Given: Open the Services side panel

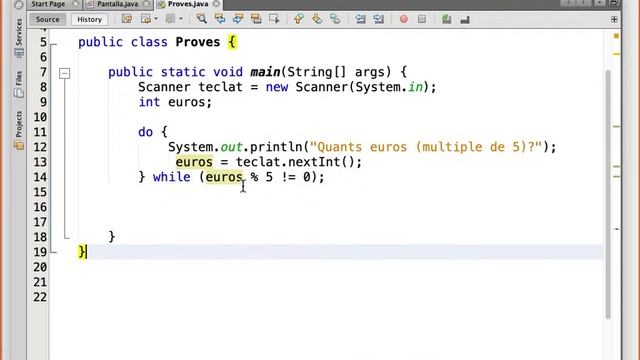Looking at the screenshot, I should point(19,37).
